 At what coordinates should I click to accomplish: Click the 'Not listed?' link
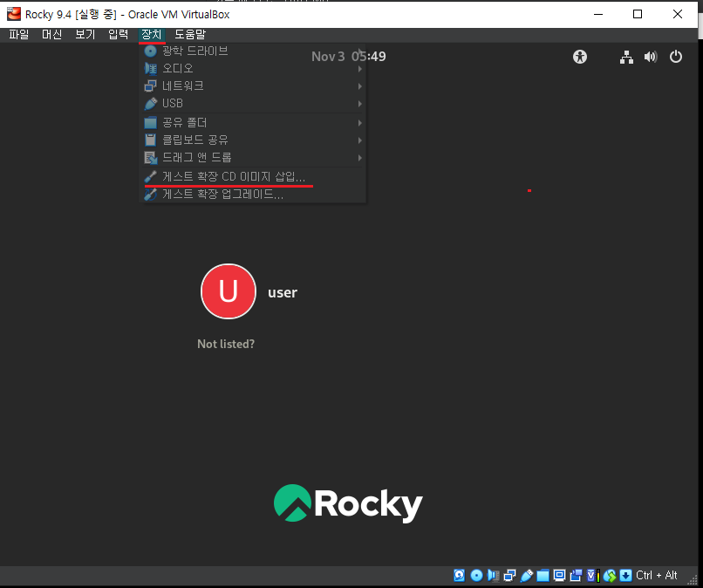[226, 344]
